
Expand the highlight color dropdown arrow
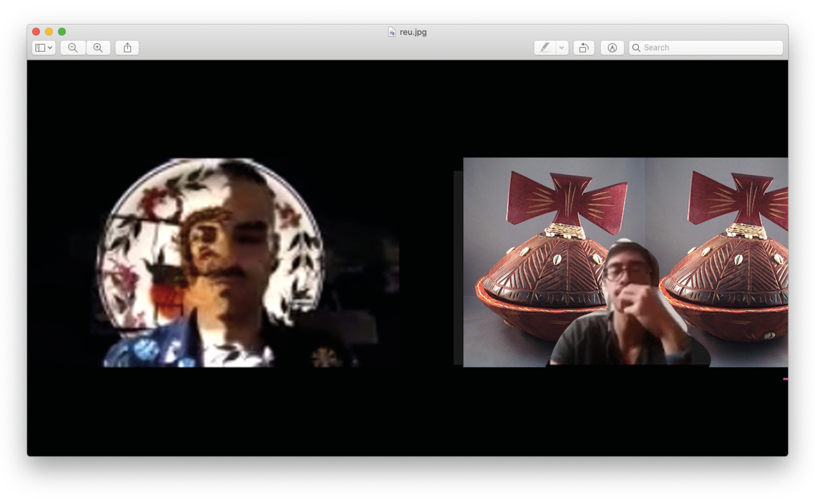pos(562,48)
